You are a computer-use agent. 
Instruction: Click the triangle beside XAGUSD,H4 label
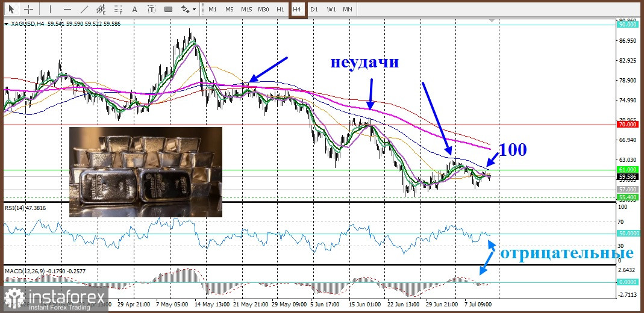(6, 24)
